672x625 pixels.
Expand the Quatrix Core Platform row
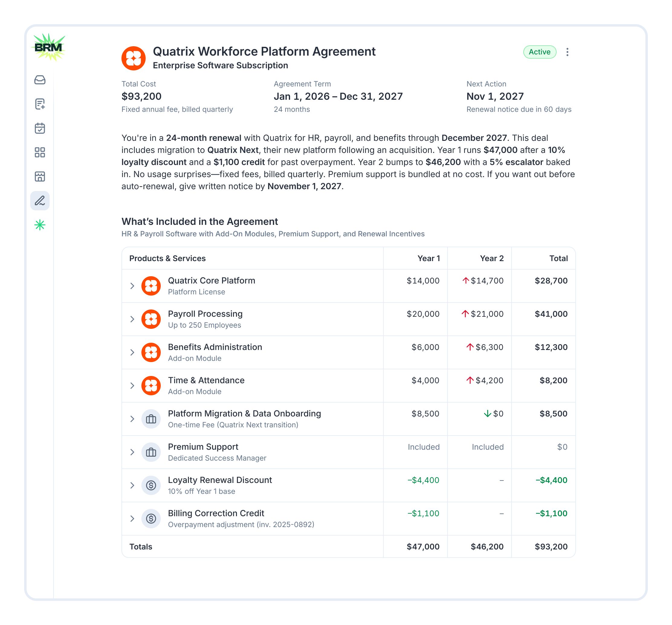click(x=132, y=286)
